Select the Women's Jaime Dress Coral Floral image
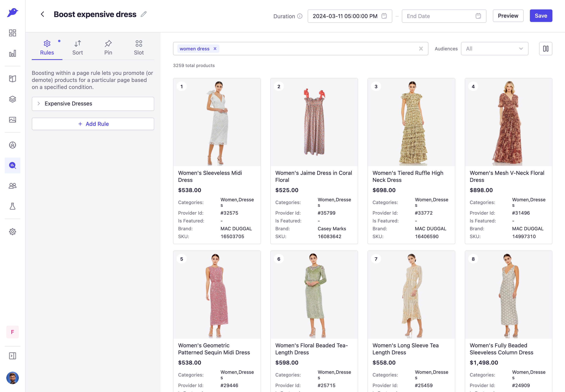Screen dimensions: 565x392 [x=314, y=122]
